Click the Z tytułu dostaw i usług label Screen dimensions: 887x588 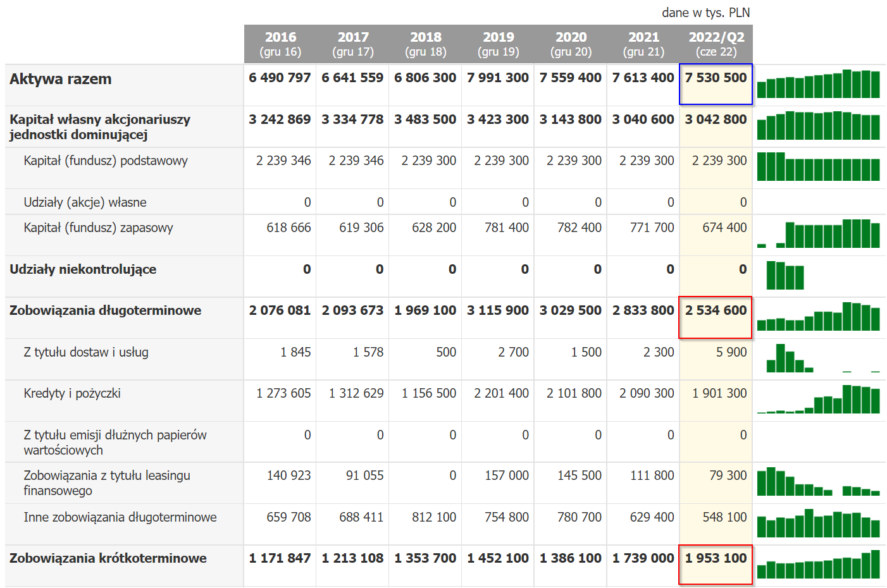click(86, 352)
